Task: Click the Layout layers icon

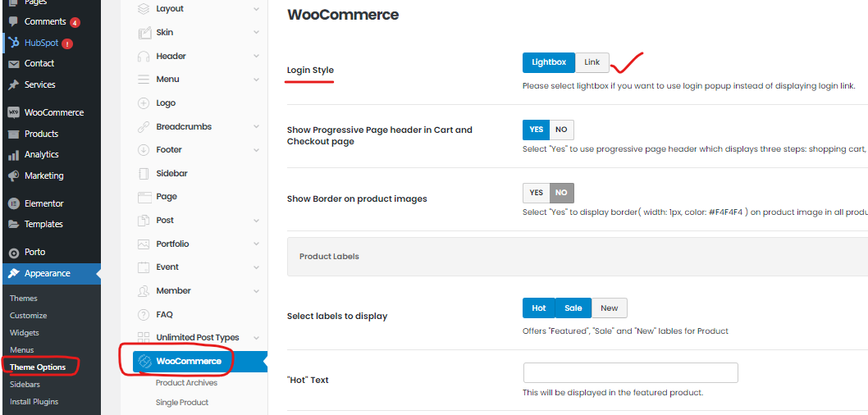Action: [x=144, y=9]
